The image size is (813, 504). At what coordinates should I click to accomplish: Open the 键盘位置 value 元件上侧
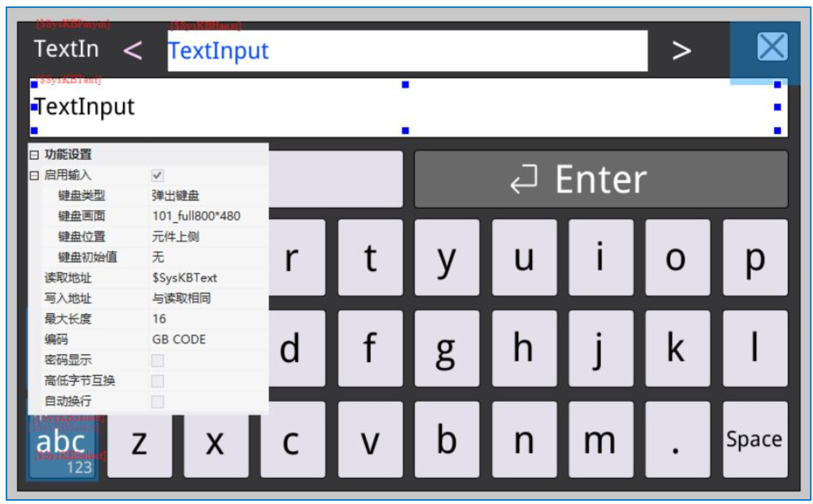point(206,237)
